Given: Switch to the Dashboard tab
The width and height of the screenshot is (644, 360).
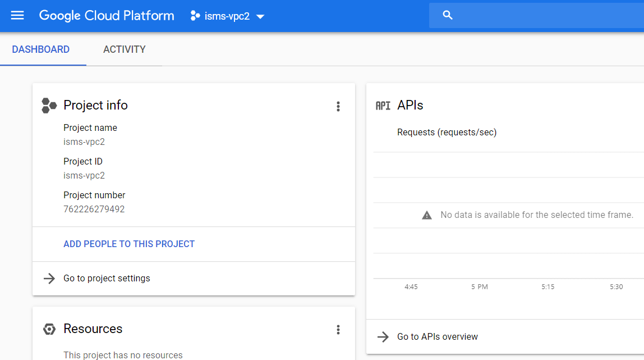Looking at the screenshot, I should point(41,49).
